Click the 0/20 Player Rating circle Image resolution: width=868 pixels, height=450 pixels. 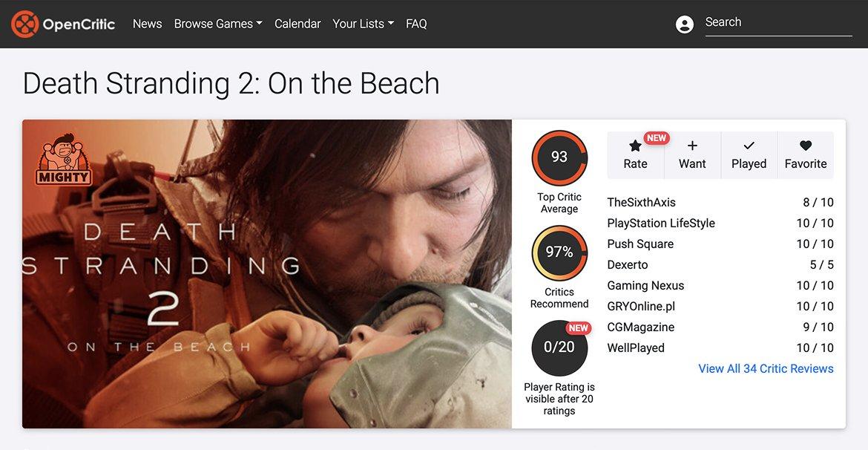559,348
